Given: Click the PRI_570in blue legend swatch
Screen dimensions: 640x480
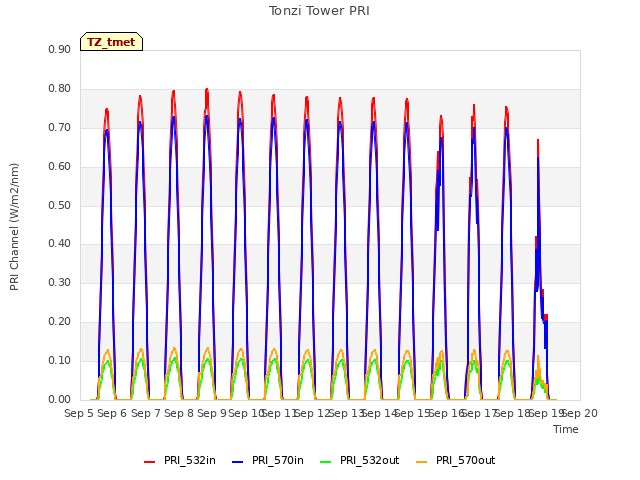Looking at the screenshot, I should (238, 461).
